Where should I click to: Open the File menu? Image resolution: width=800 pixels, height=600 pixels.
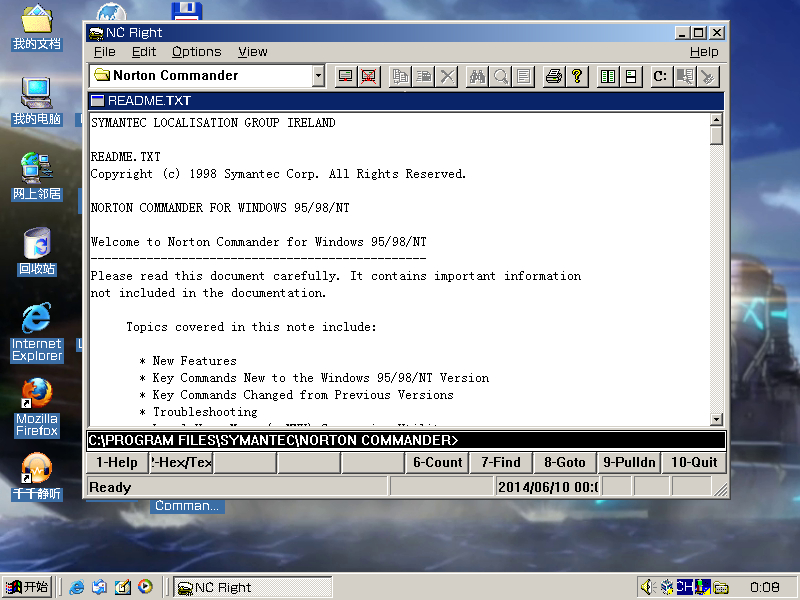105,52
